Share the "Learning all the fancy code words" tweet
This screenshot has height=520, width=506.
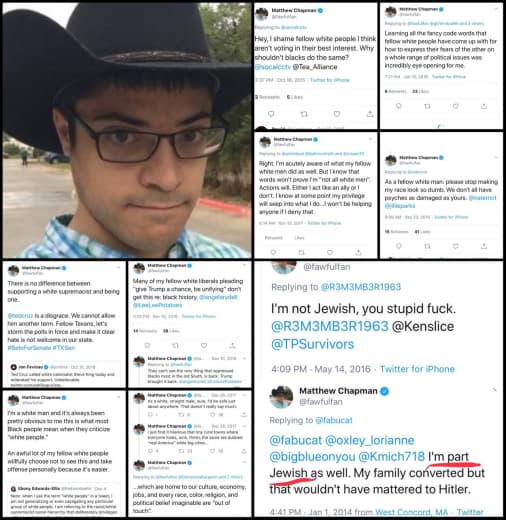(484, 106)
